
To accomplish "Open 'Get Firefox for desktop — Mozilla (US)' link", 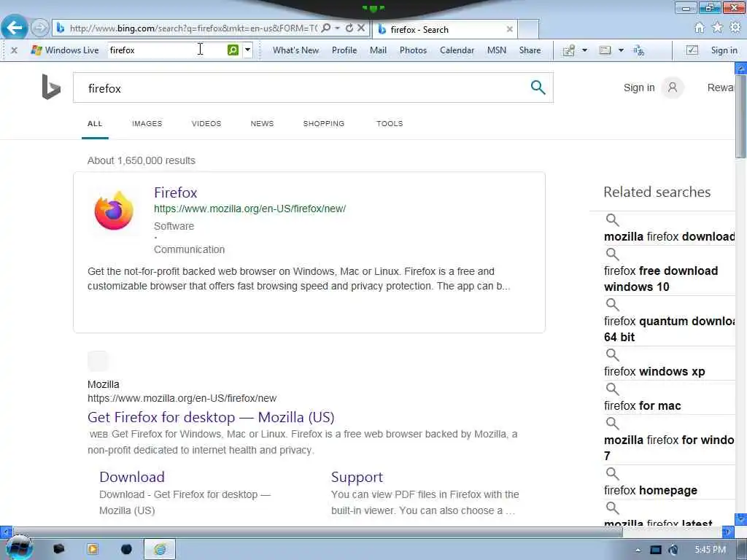I will 211,417.
